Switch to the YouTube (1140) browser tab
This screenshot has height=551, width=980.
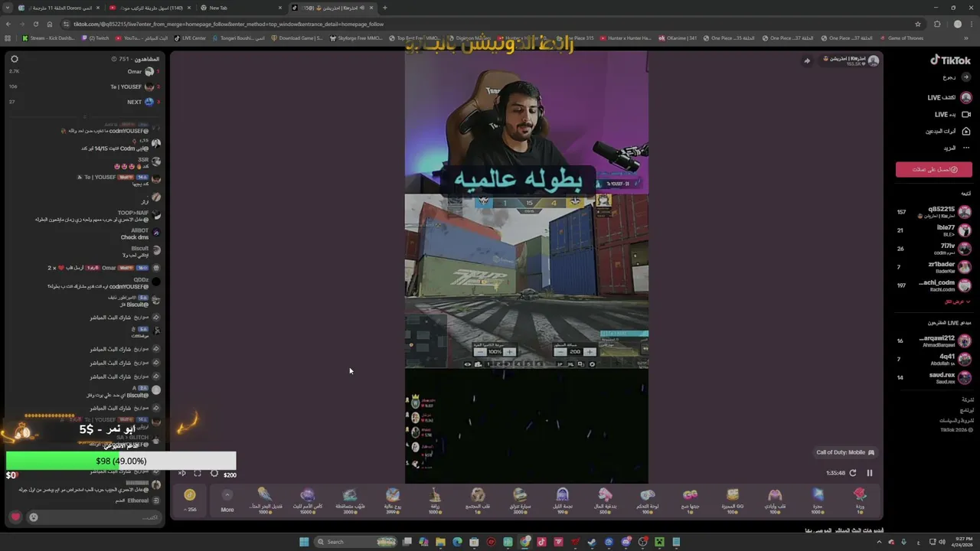point(150,8)
